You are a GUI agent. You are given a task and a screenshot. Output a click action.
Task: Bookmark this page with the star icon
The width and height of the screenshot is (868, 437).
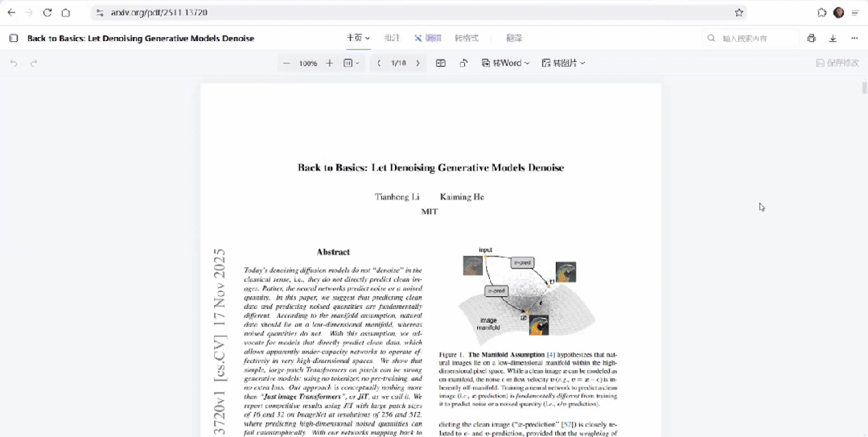(738, 13)
